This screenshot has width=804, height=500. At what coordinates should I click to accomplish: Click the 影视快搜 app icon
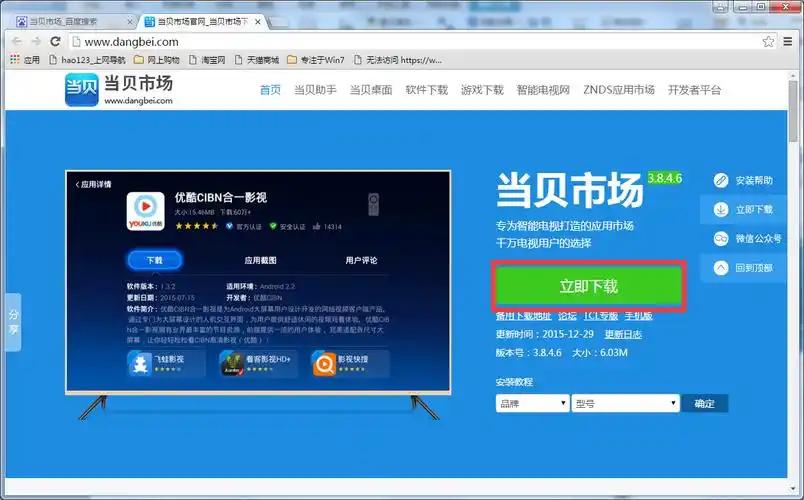(x=324, y=364)
